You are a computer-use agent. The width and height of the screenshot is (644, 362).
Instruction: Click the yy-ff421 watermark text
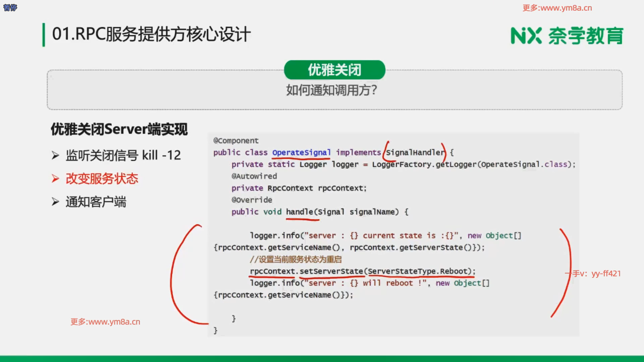pyautogui.click(x=606, y=274)
